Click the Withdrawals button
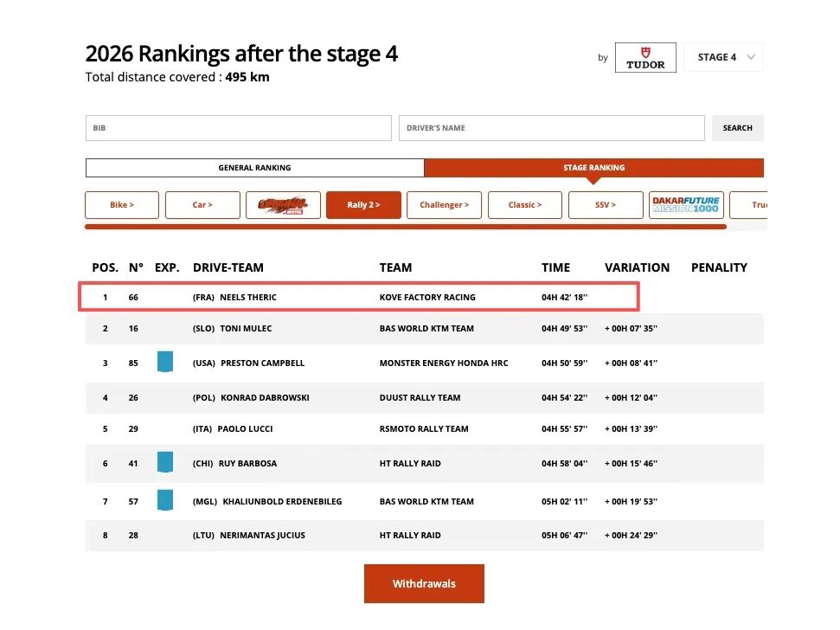The image size is (840, 630). click(424, 583)
